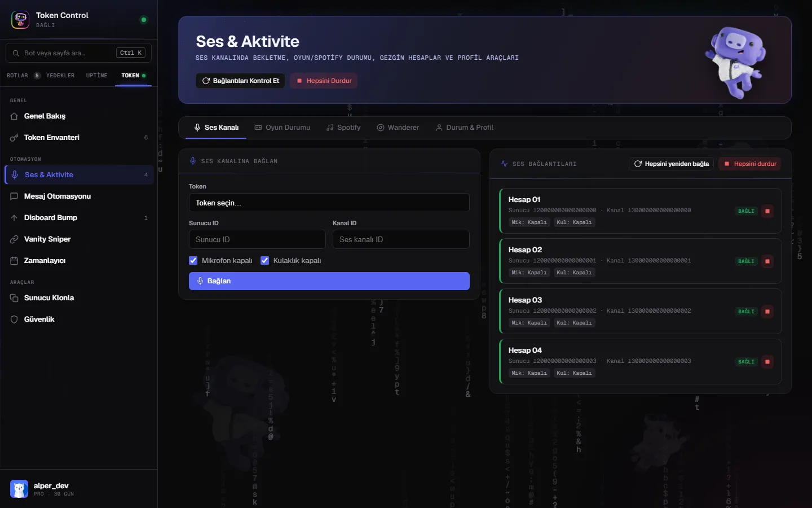Screen dimensions: 812x508
Task: Select the Wanderer tab
Action: (398, 128)
